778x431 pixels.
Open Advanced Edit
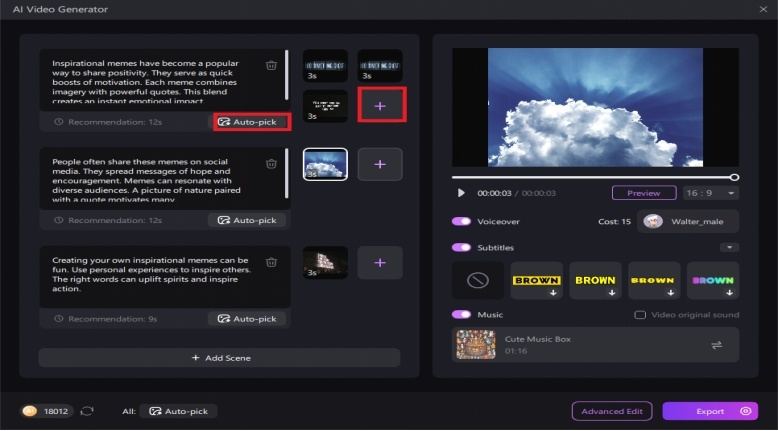pyautogui.click(x=612, y=411)
